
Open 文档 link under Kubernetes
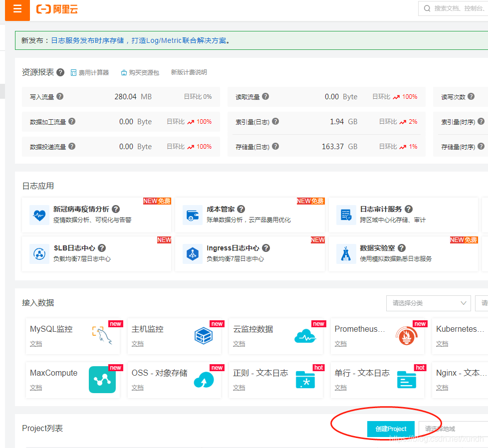[442, 344]
